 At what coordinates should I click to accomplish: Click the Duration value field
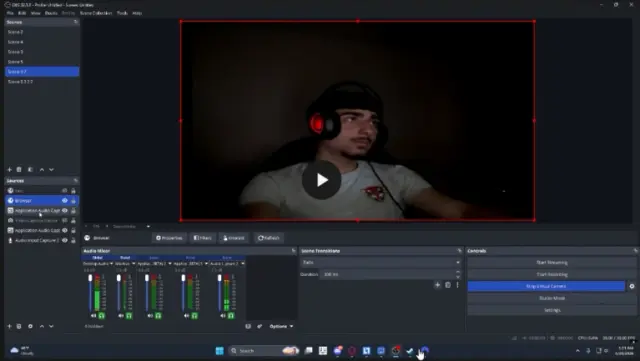pos(387,274)
